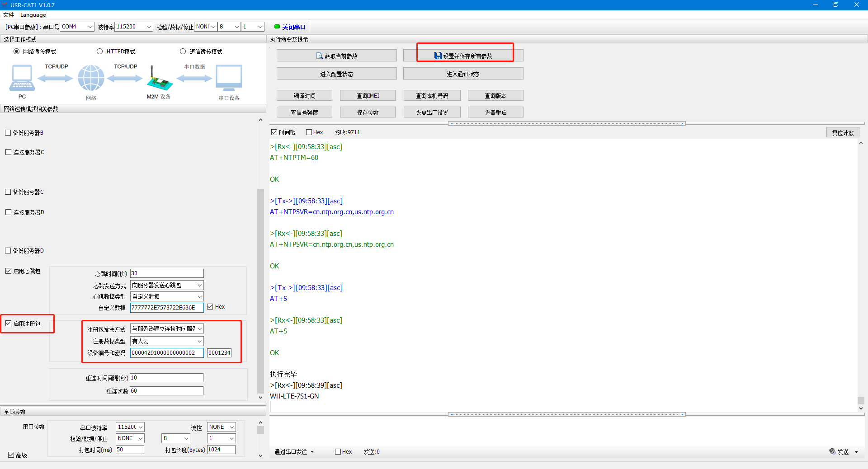This screenshot has height=469, width=868.
Task: Open the NONE parity dropdown in global parameters
Action: pos(130,438)
